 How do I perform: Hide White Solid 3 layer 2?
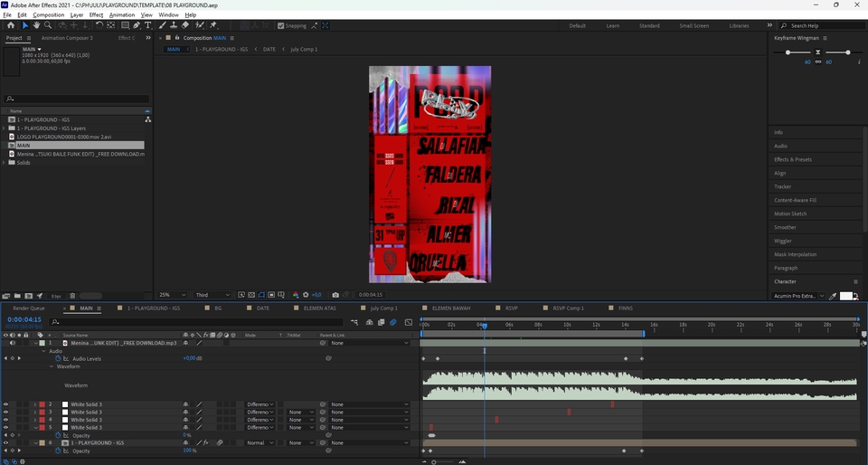(x=6, y=404)
